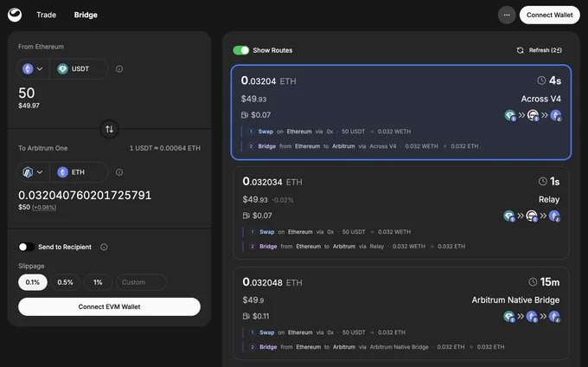Click the info icon next to USDT

(119, 69)
